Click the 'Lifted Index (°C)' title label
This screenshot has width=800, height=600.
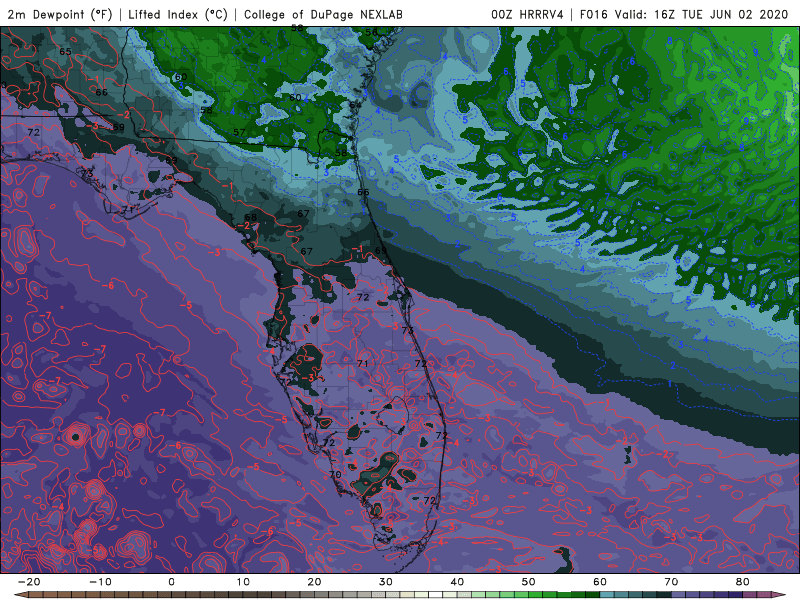point(178,14)
